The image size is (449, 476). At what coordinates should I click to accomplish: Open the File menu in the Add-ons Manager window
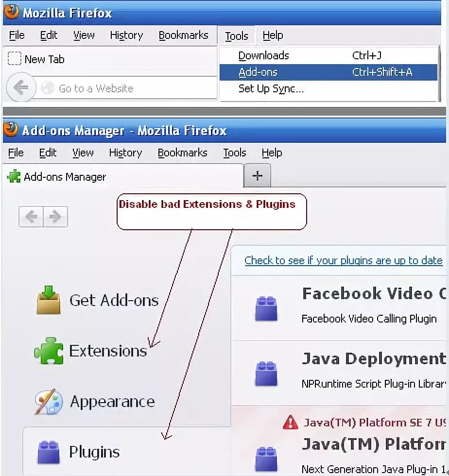16,153
